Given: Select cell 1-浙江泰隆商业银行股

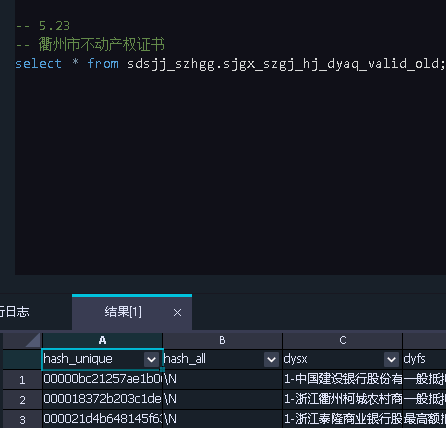Looking at the screenshot, I should coord(342,419).
